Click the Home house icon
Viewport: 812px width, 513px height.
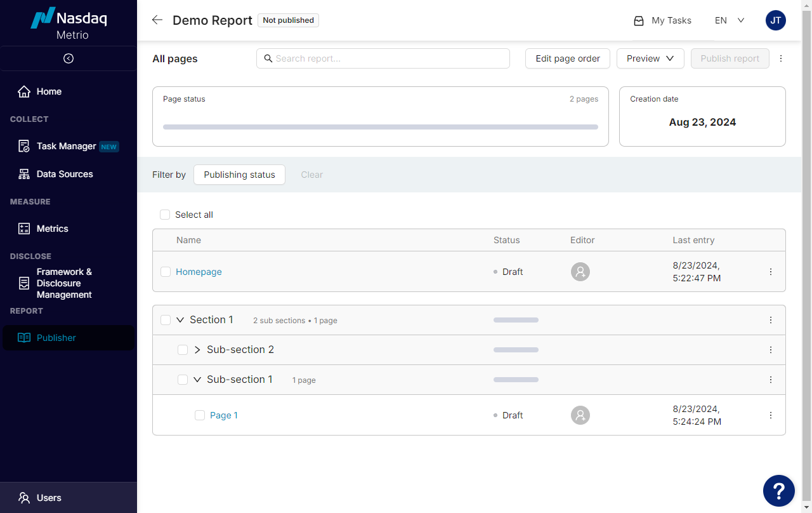(x=24, y=91)
